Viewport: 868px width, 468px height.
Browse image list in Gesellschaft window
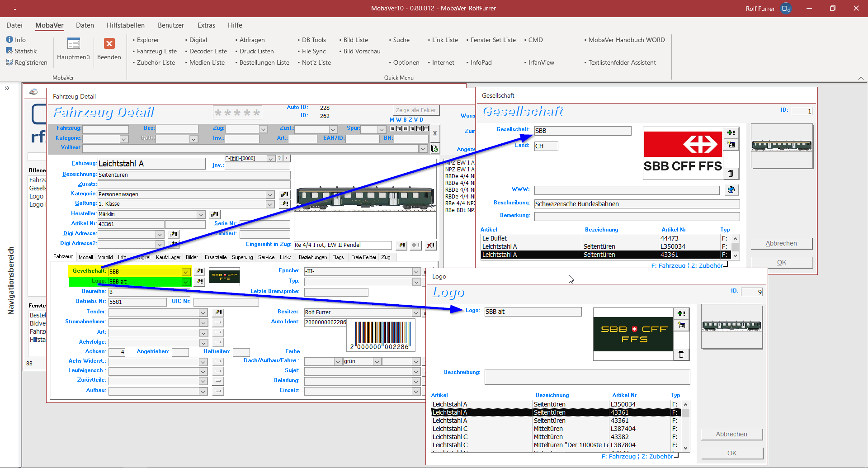tap(731, 145)
